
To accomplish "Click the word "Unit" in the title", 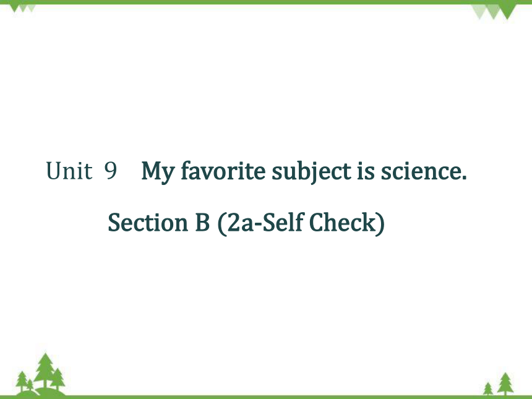I will click(69, 170).
